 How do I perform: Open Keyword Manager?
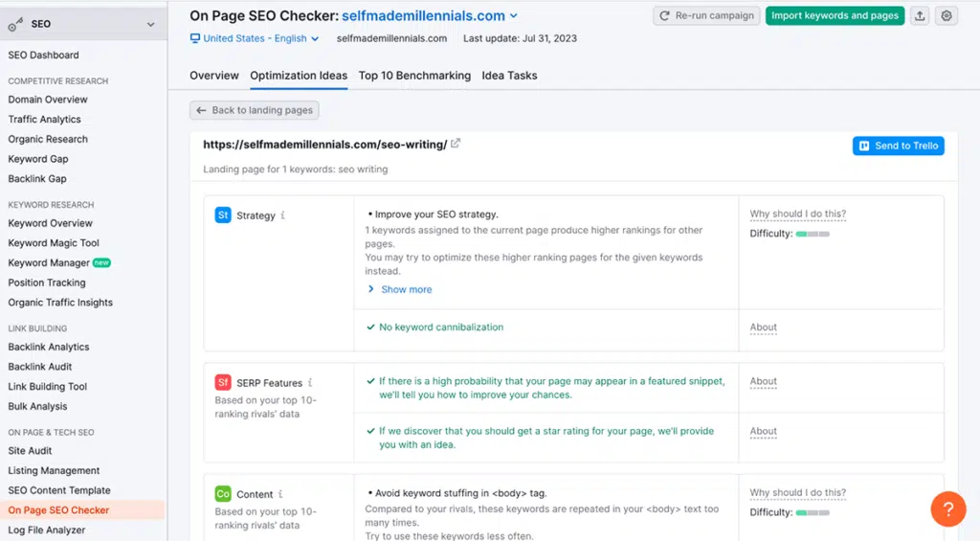tap(49, 262)
